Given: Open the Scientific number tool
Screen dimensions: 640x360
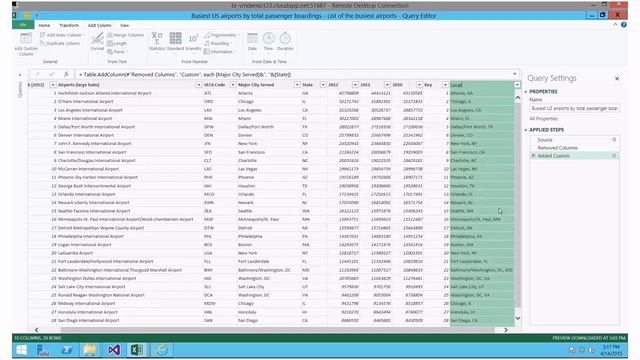Looking at the screenshot, I should pos(193,42).
